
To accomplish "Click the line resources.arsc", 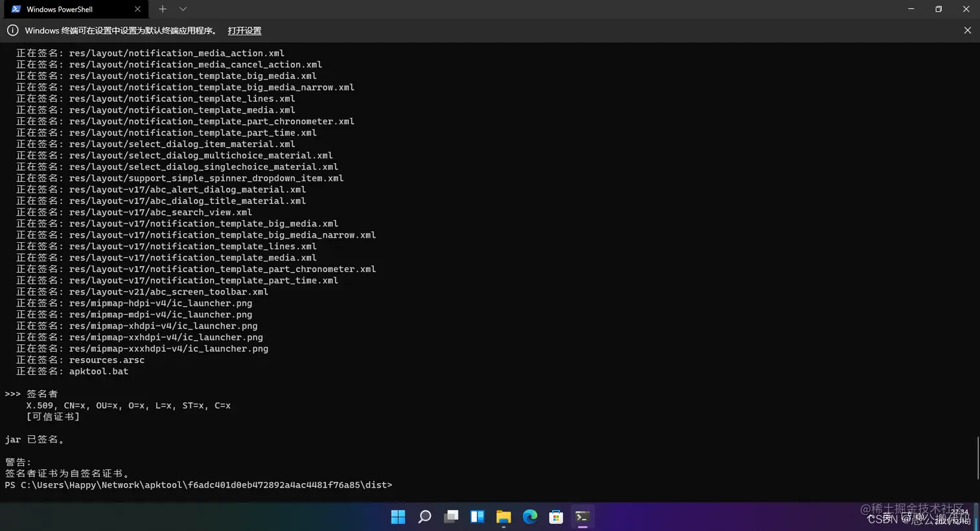I will (80, 360).
